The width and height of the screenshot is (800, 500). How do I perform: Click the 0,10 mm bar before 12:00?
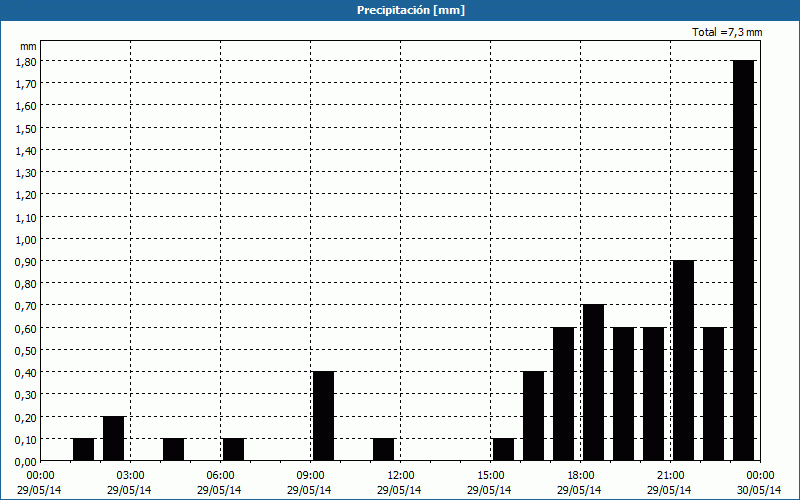384,449
